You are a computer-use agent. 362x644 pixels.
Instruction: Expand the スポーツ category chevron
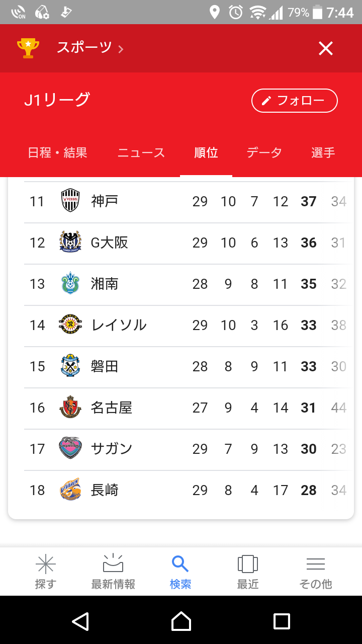tap(121, 49)
